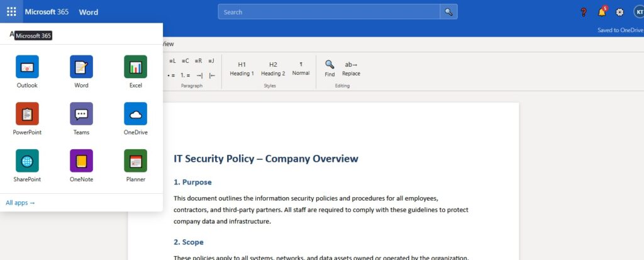Click the Replace button in Editing
The width and height of the screenshot is (644, 260).
click(351, 69)
